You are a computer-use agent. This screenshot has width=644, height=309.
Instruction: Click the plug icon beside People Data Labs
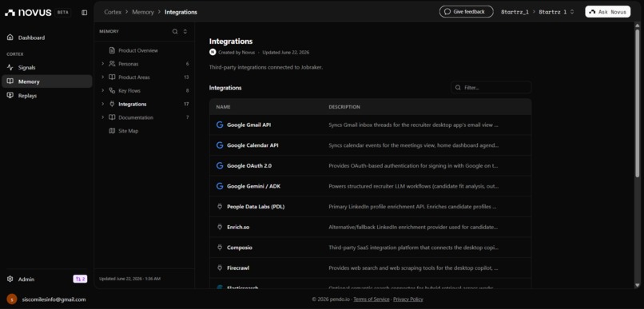point(219,207)
